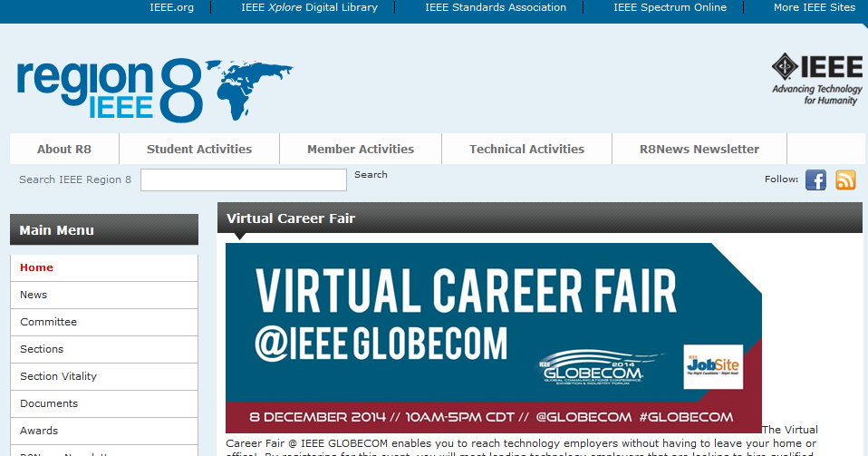868x456 pixels.
Task: Click the JobSite logo in the banner
Action: [x=713, y=367]
